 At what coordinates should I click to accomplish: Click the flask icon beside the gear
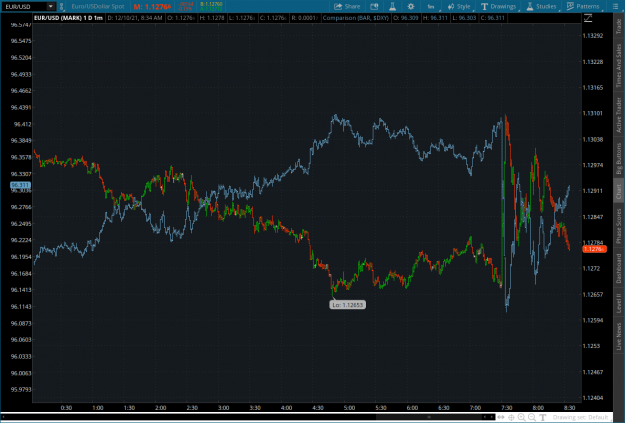392,6
